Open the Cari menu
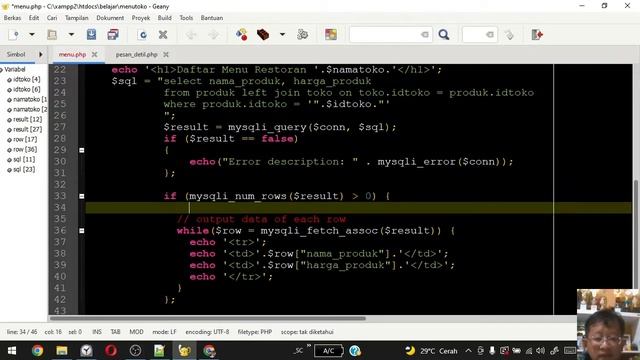 (x=52, y=18)
